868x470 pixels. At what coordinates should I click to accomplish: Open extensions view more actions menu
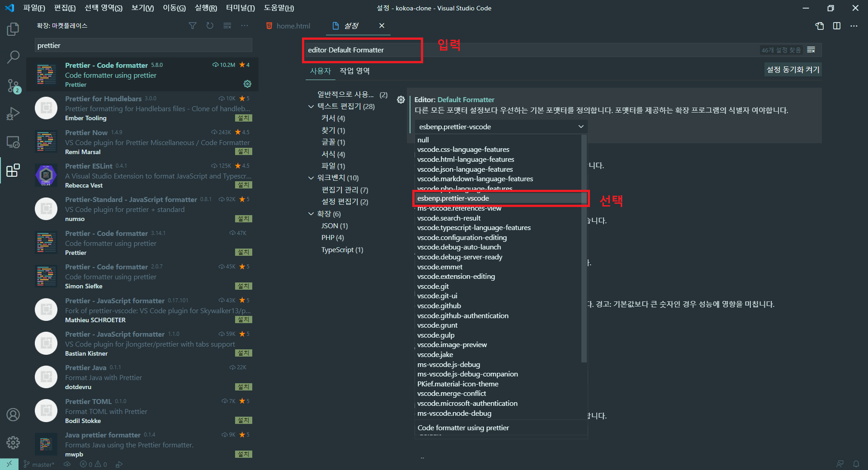[x=245, y=26]
